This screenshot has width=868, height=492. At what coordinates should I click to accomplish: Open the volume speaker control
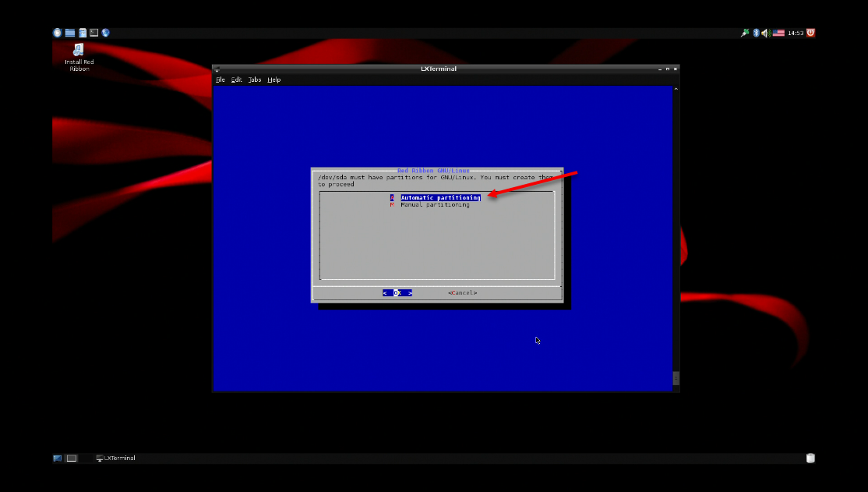(766, 34)
